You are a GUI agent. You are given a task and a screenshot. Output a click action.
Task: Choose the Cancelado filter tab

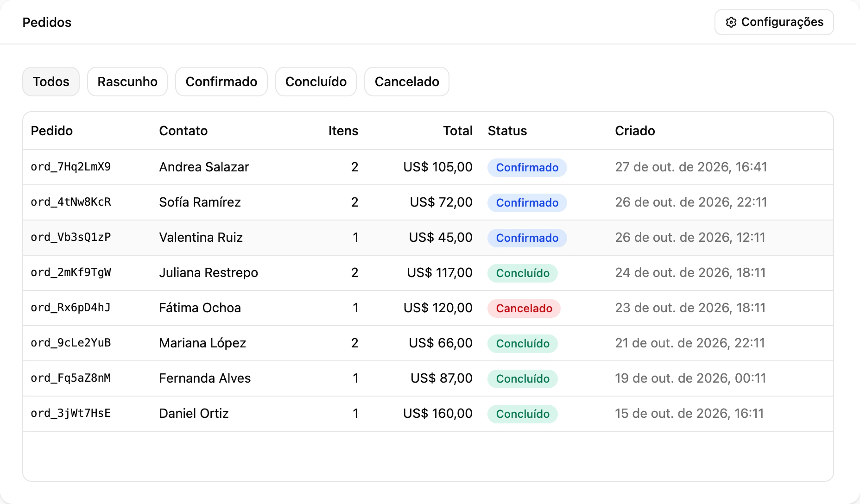(407, 82)
